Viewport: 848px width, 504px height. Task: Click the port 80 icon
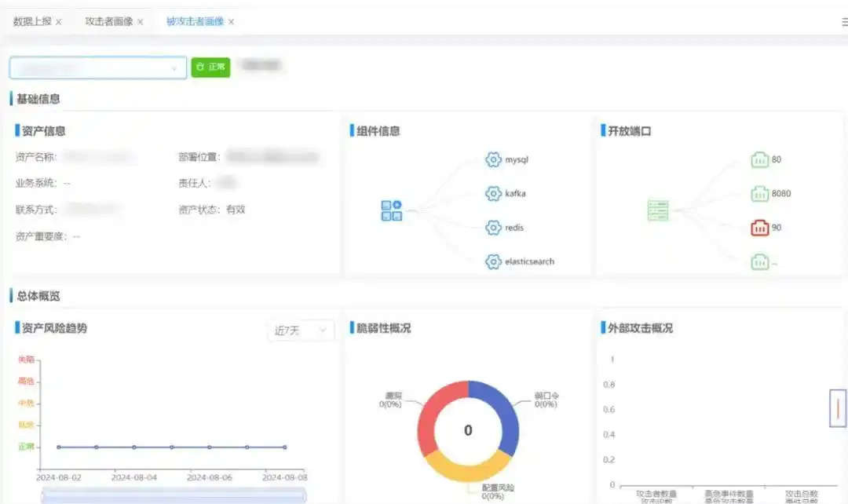[760, 159]
